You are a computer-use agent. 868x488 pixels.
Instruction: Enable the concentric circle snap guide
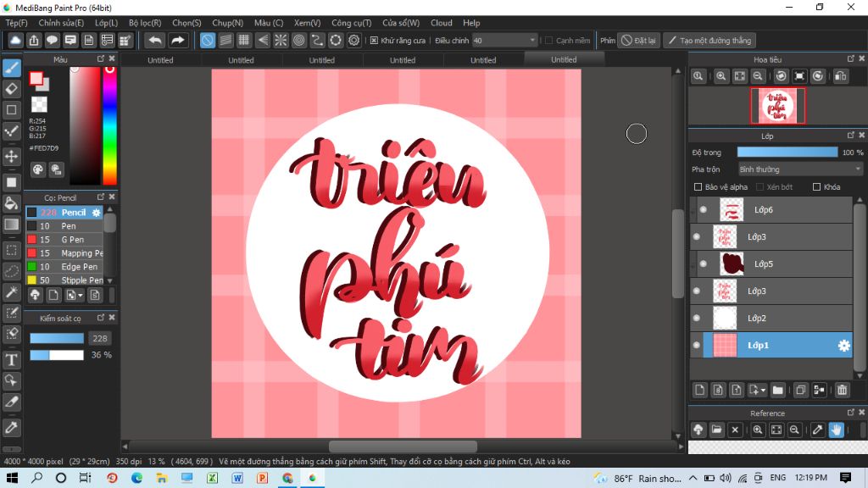[299, 41]
